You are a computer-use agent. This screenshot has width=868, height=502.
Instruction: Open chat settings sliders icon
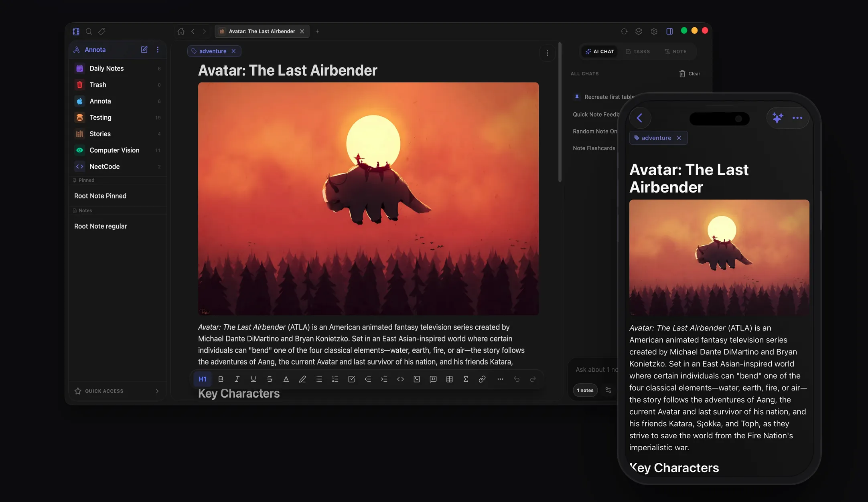[608, 391]
